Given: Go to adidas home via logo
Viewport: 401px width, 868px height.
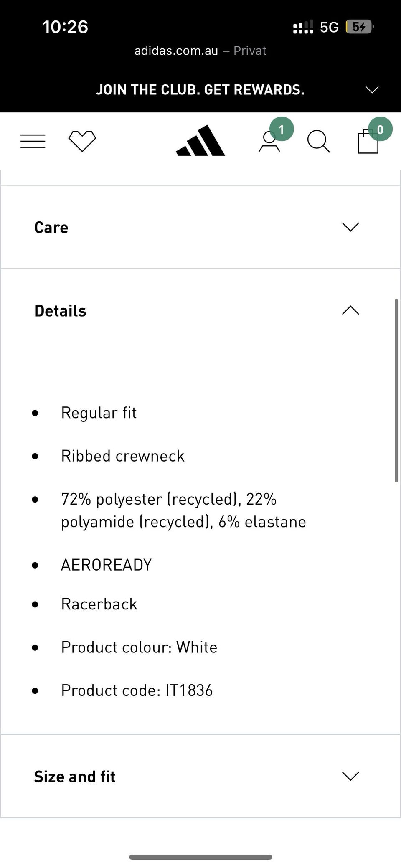Looking at the screenshot, I should pyautogui.click(x=200, y=141).
